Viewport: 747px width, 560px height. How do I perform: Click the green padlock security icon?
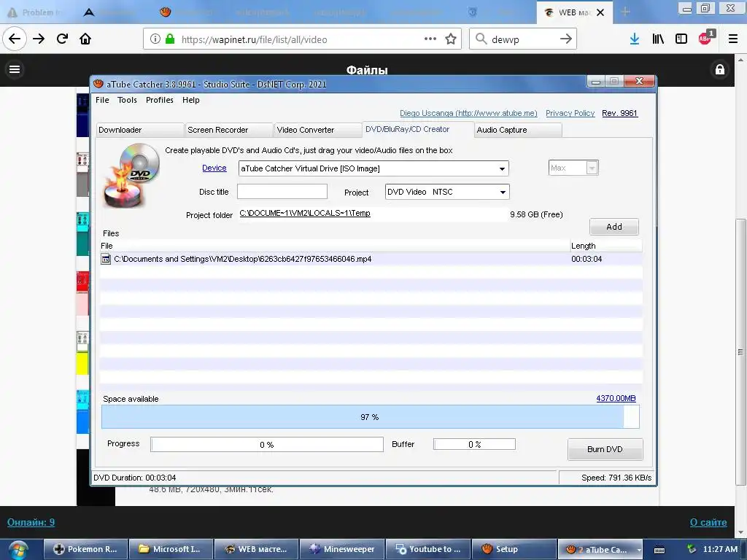(169, 39)
